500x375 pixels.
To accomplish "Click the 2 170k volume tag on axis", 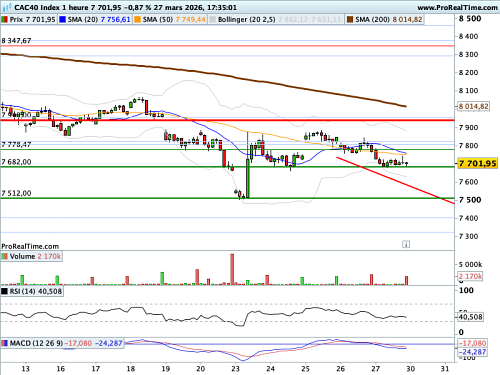I will (470, 276).
